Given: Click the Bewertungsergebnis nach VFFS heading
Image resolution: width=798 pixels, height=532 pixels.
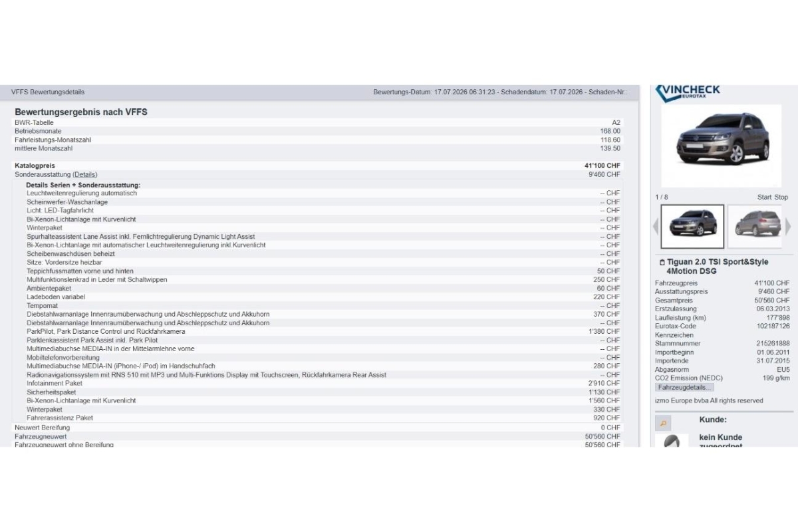Looking at the screenshot, I should [x=81, y=112].
